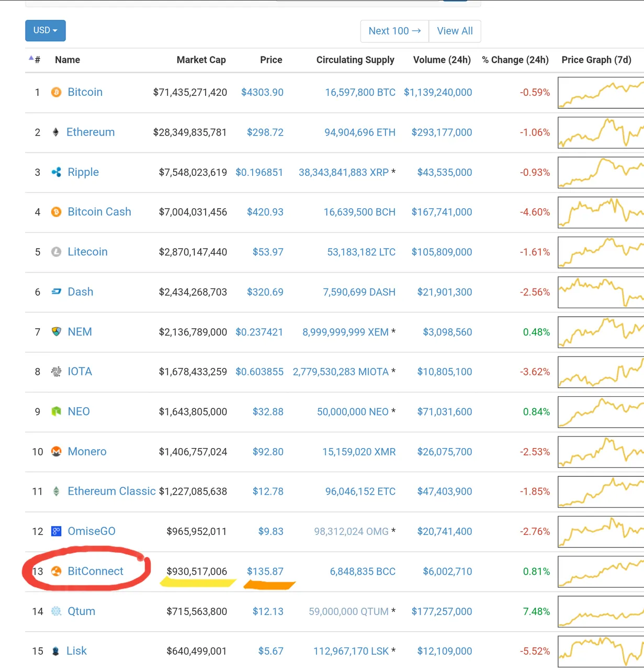Sort table by Price column

point(271,60)
